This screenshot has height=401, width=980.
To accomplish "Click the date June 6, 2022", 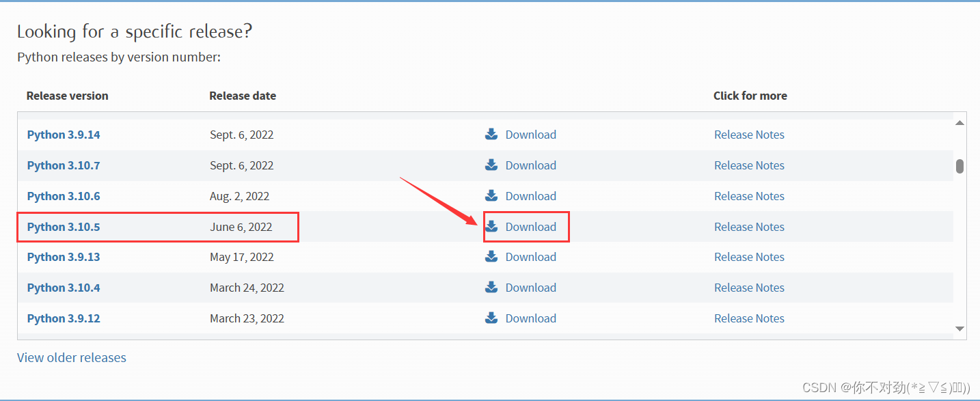I will (241, 227).
